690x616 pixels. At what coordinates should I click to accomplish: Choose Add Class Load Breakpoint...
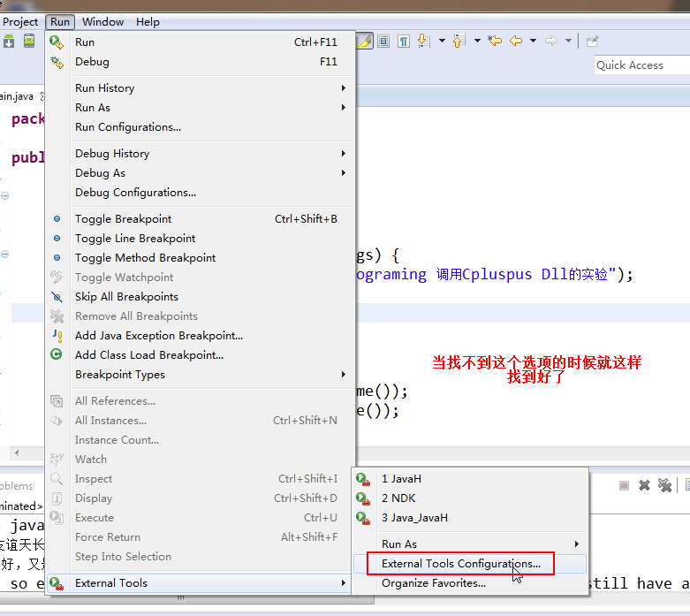(x=201, y=355)
